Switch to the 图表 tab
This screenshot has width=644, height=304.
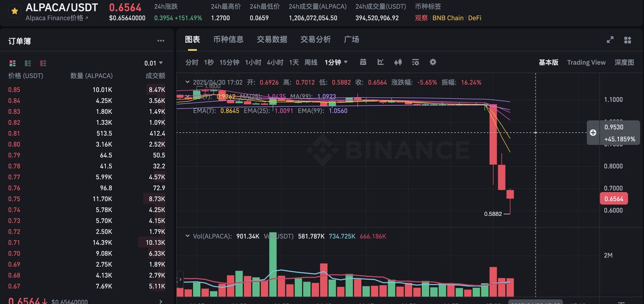tap(192, 39)
